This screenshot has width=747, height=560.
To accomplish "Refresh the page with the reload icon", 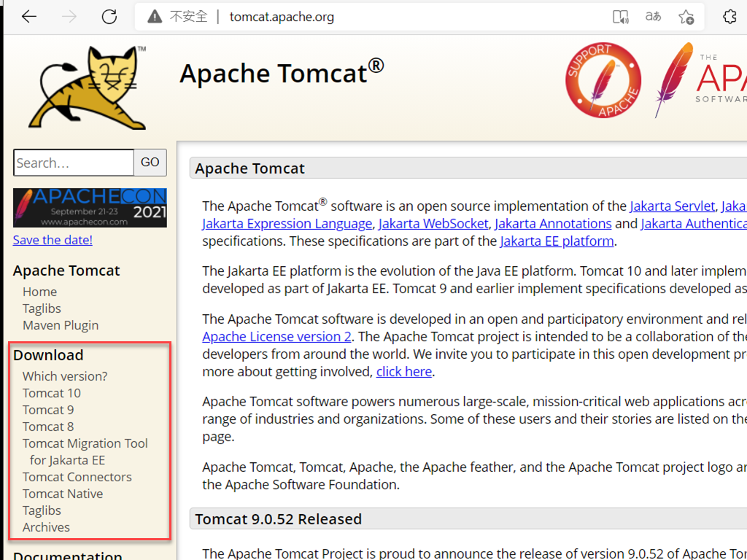I will point(109,16).
